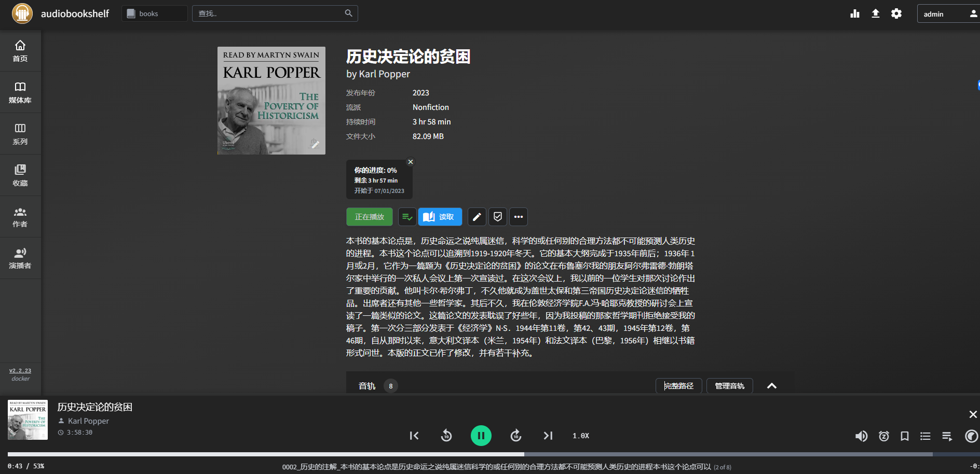Viewport: 980px width, 474px height.
Task: Open the books library dropdown
Action: (155, 13)
